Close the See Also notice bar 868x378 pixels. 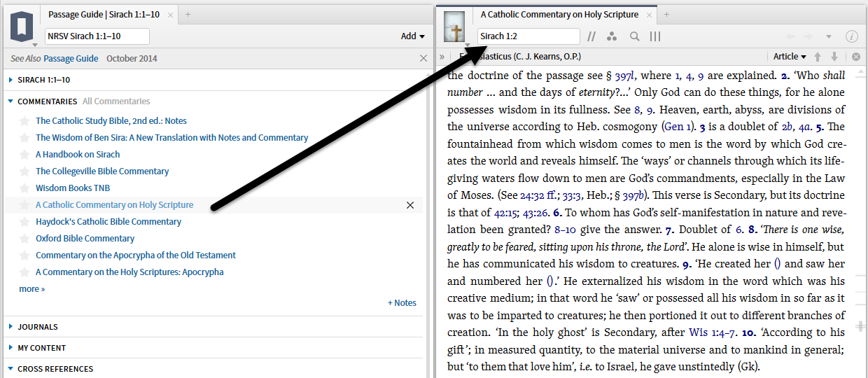423,59
